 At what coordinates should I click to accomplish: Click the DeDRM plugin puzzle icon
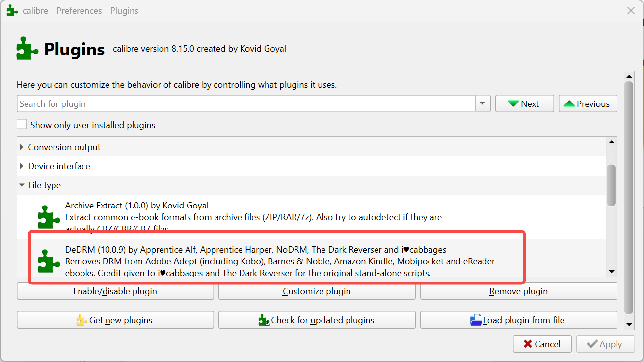(49, 261)
